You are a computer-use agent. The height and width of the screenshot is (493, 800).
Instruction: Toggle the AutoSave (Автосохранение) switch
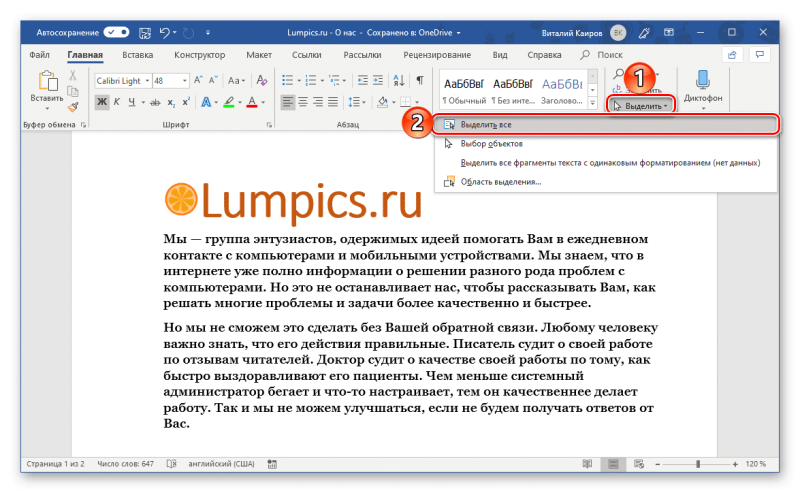coord(116,33)
